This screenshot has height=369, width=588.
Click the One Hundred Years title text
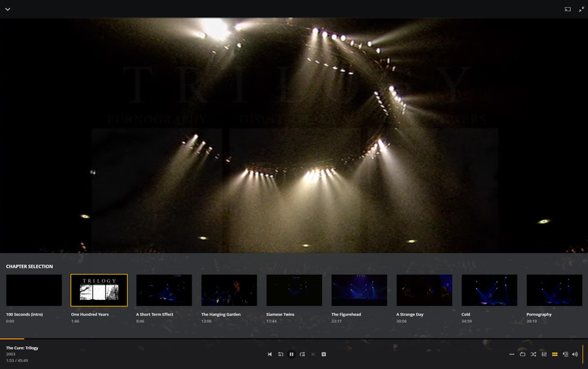[90, 314]
